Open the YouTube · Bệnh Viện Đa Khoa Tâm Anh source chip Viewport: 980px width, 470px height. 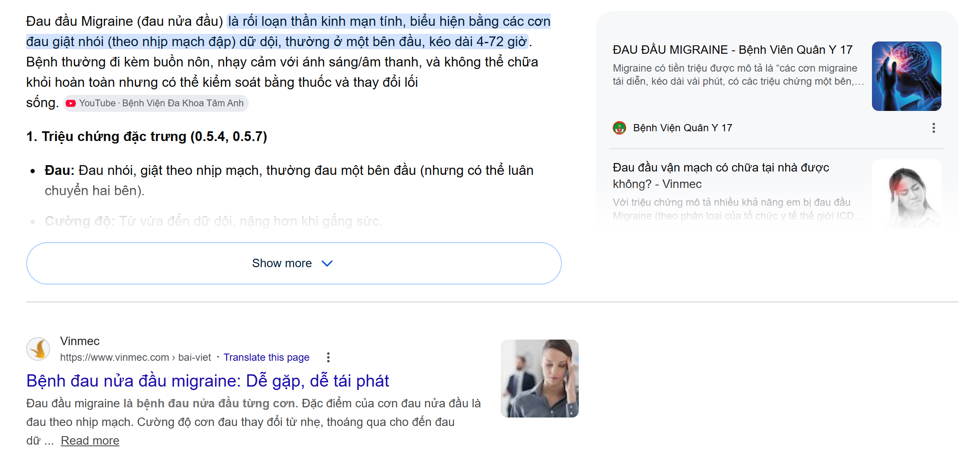coord(156,103)
